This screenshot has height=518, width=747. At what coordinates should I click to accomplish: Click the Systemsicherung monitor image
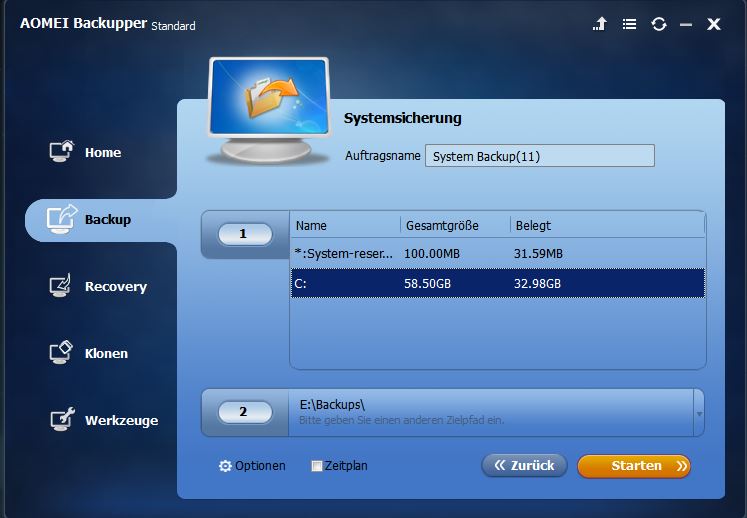(269, 111)
